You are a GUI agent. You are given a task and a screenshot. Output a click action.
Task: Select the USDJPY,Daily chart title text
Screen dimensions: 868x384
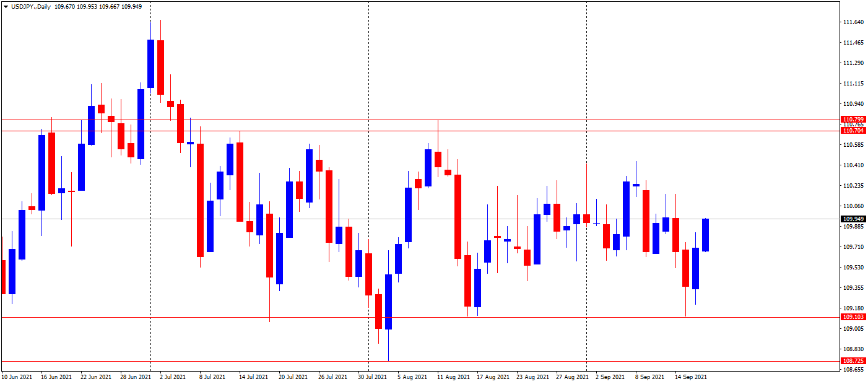(31, 7)
